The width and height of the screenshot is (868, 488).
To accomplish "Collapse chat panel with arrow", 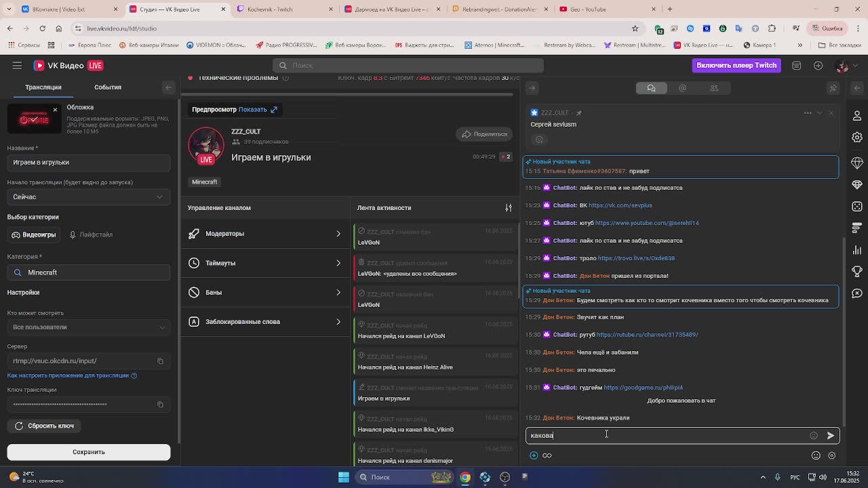I will tap(532, 87).
